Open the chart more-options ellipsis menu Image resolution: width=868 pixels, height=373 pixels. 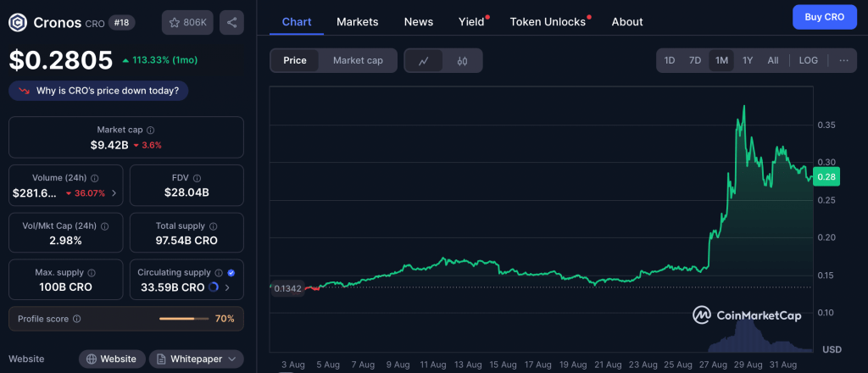(x=843, y=60)
